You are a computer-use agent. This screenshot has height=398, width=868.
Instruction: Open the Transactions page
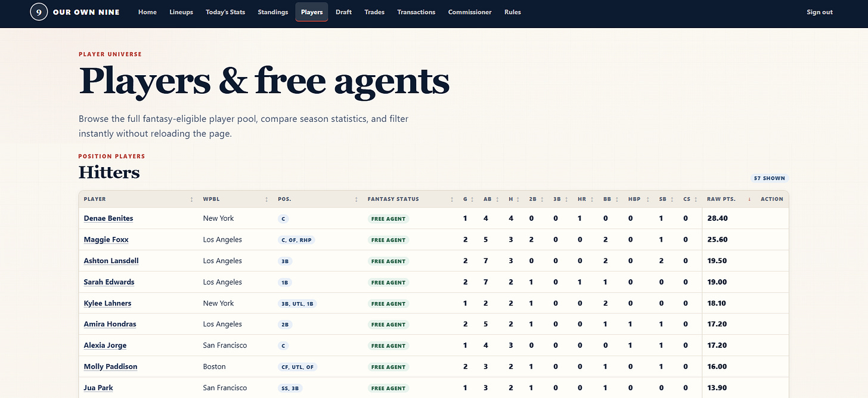[x=416, y=12]
